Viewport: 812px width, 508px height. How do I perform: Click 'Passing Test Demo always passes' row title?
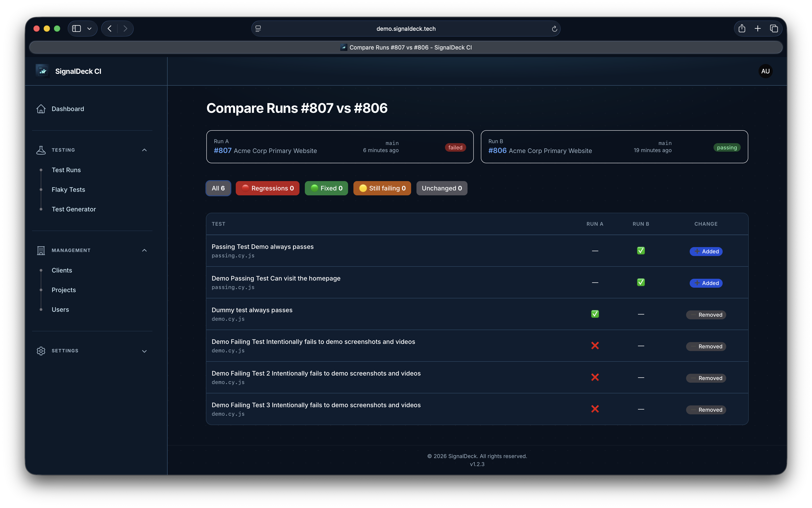click(262, 247)
